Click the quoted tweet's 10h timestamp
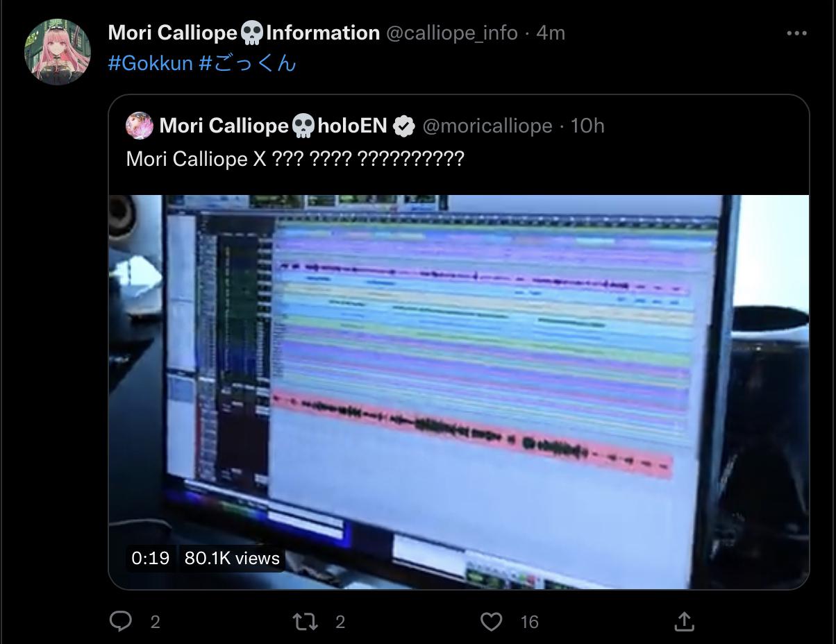Image resolution: width=836 pixels, height=644 pixels. coord(587,126)
